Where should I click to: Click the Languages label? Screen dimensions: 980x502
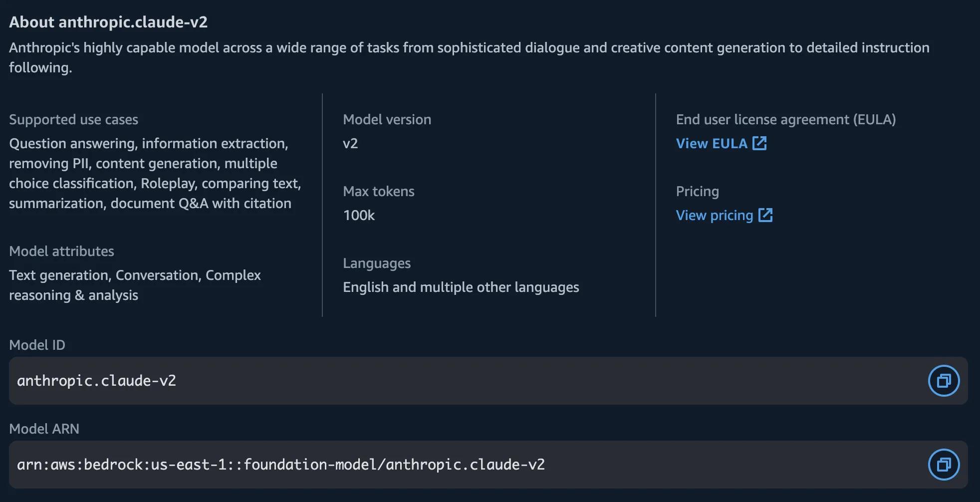377,263
